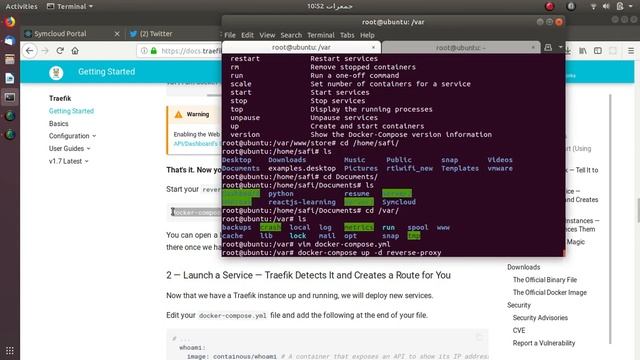Viewport: 640px width, 360px height.
Task: Click the Traefik logo in header
Action: [56, 72]
